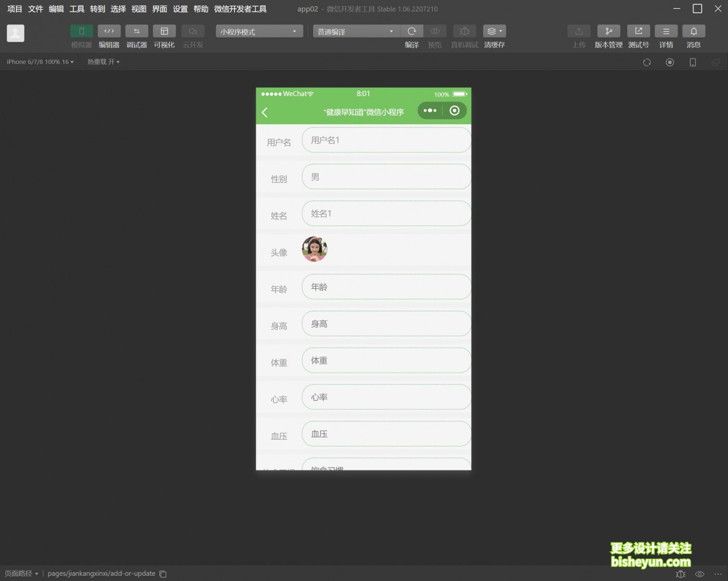Click the test account (测试号) icon
Screen dimensions: 728x581
(x=639, y=32)
